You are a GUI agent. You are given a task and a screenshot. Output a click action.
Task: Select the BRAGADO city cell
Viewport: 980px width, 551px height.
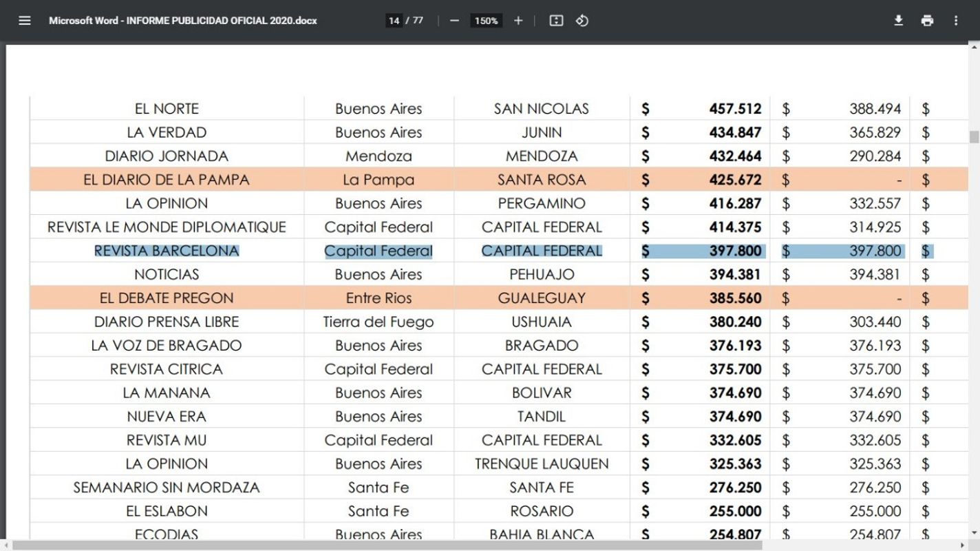coord(542,346)
